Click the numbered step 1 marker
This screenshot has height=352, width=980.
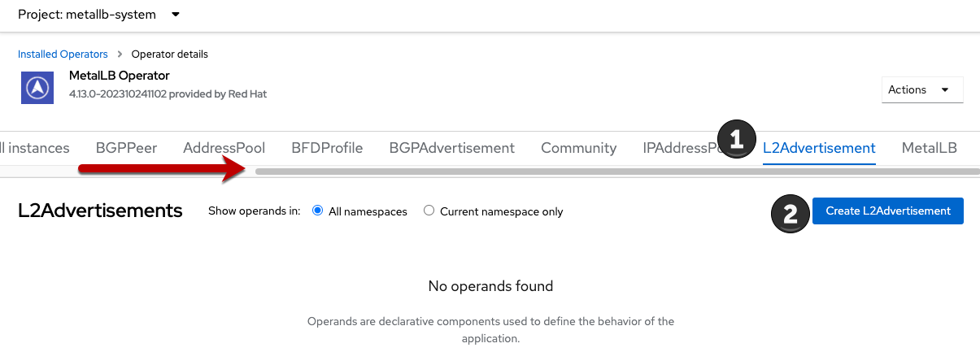coord(737,139)
